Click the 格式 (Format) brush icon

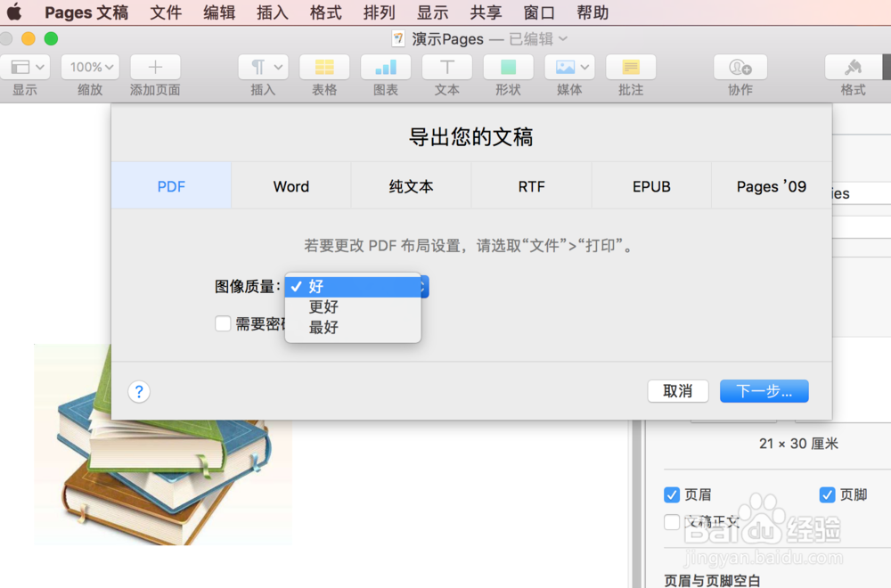[852, 67]
